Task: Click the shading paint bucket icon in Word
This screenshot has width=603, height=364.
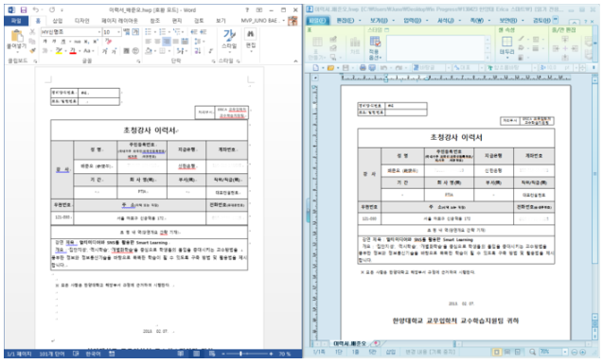Action: [x=150, y=51]
